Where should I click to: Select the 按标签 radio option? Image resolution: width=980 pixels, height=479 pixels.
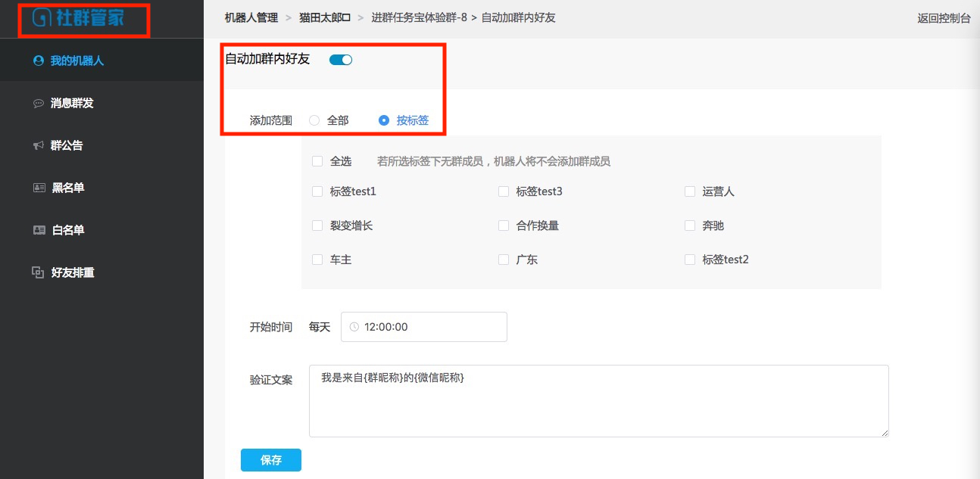[x=384, y=120]
